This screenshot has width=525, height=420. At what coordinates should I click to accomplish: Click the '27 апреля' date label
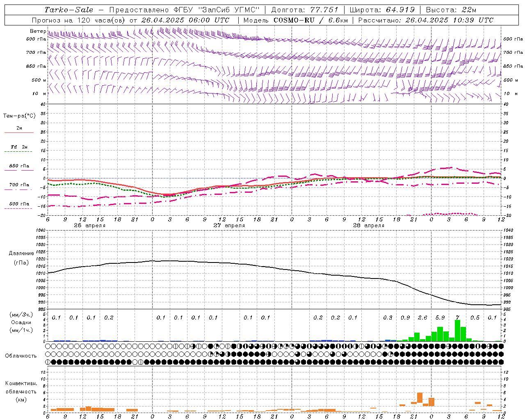tap(229, 226)
